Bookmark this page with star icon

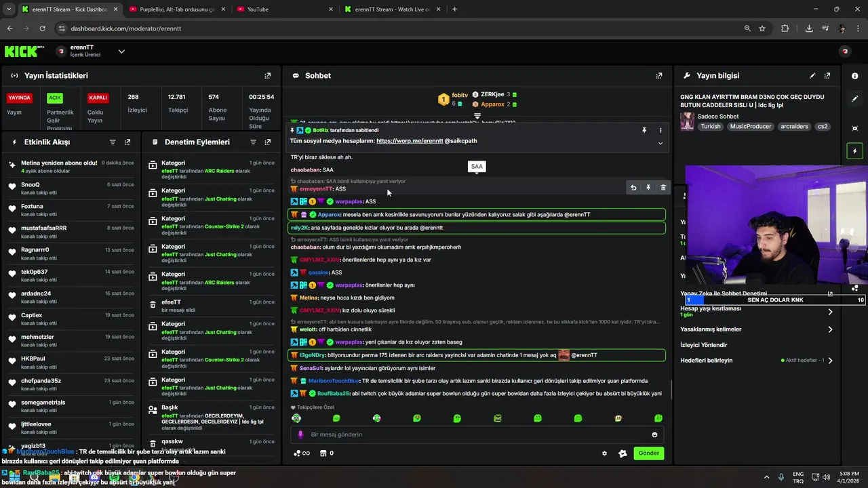tap(762, 28)
